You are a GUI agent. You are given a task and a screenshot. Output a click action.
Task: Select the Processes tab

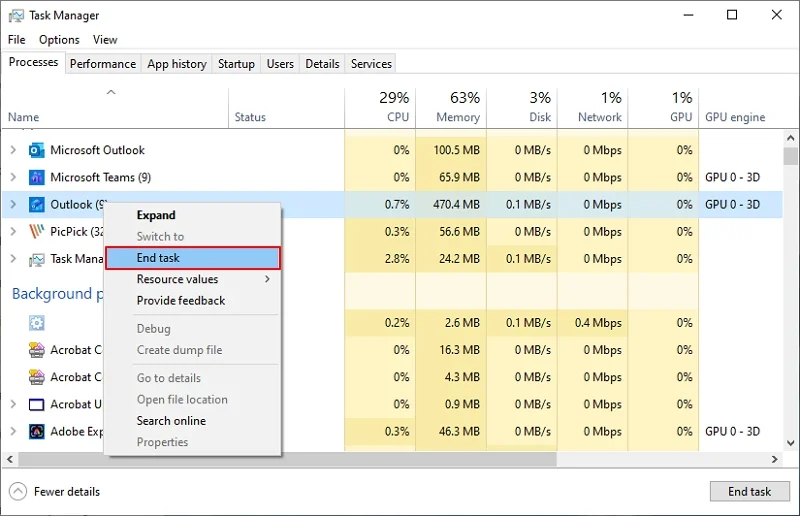[x=34, y=62]
